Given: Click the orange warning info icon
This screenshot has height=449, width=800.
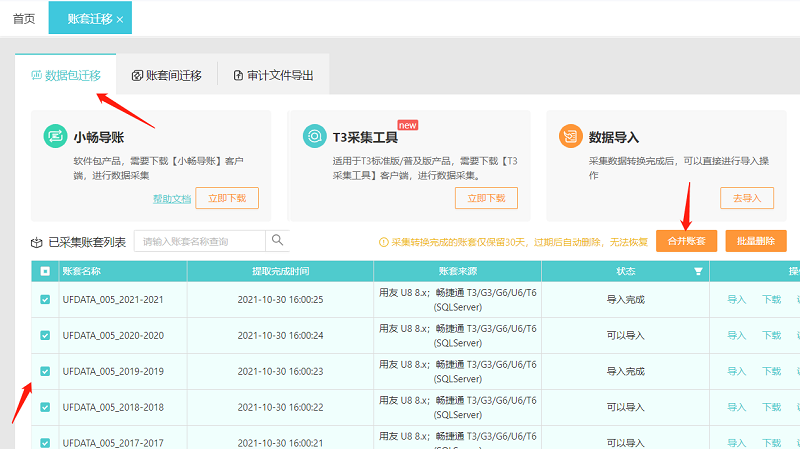Looking at the screenshot, I should (383, 242).
